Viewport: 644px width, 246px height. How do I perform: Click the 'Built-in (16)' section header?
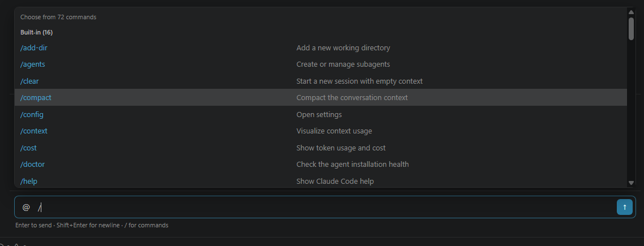(37, 32)
